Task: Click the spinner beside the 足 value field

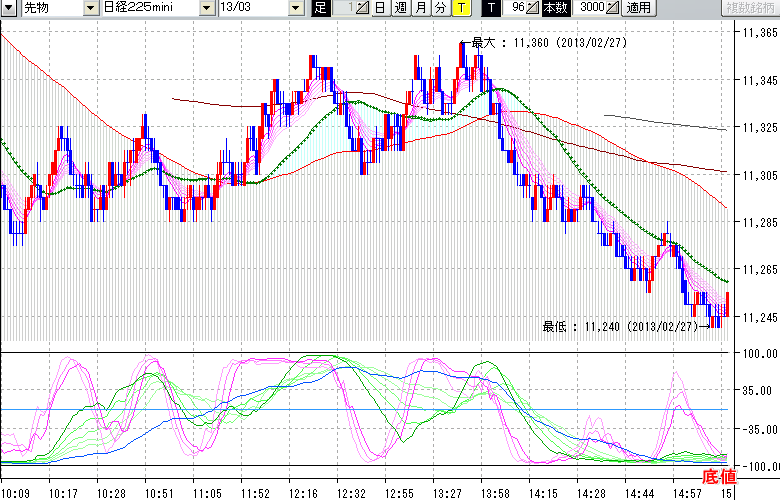Action: tap(363, 8)
